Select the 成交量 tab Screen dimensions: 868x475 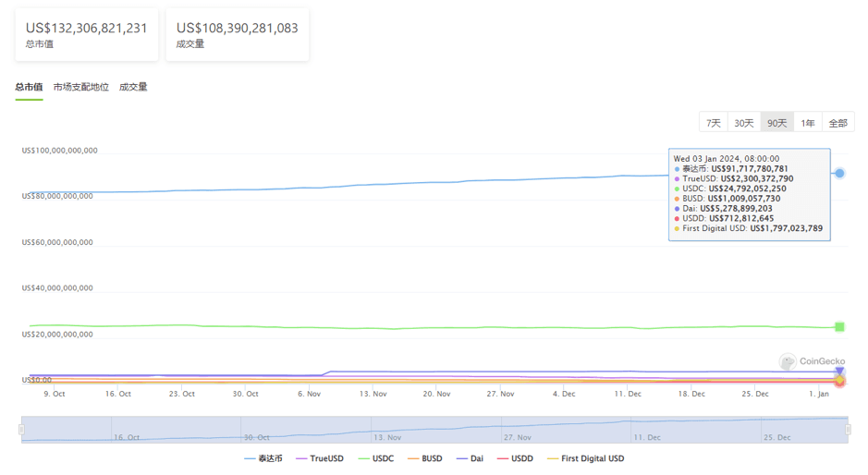[x=133, y=87]
